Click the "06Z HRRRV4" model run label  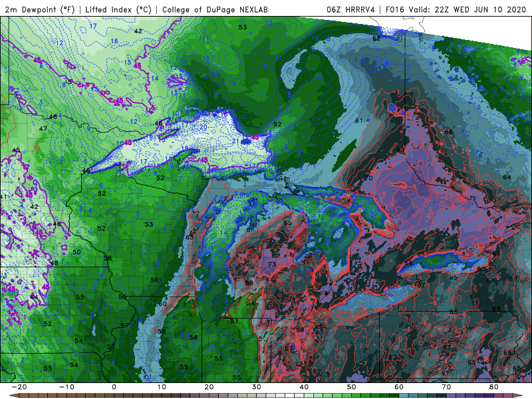(350, 9)
